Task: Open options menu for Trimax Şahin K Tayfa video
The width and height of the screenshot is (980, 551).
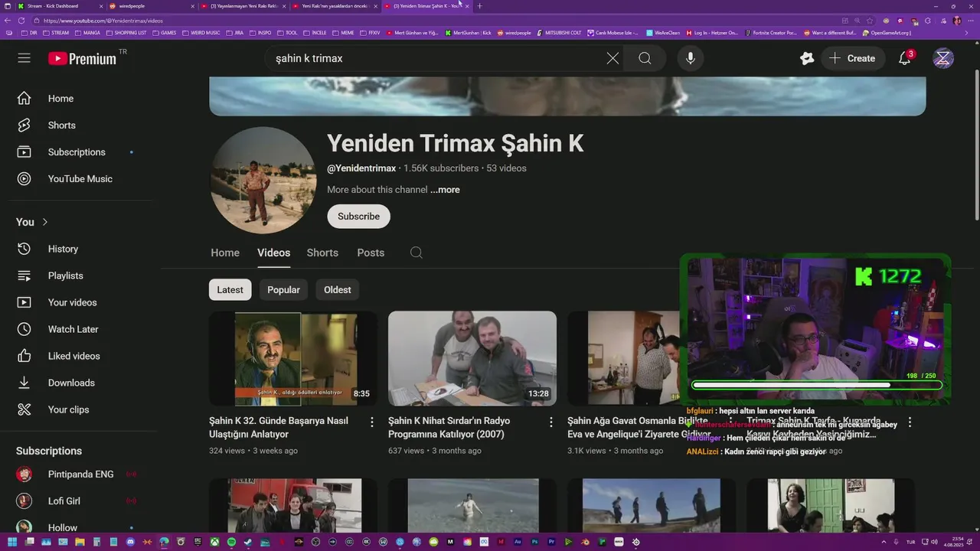Action: point(910,422)
